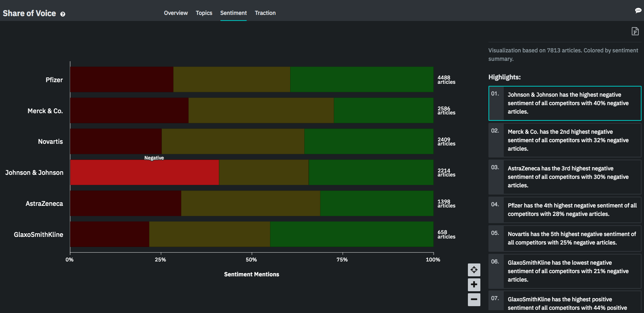Screen dimensions: 644x313
Task: Click Merck & Co. negative bar segment
Action: [x=129, y=110]
